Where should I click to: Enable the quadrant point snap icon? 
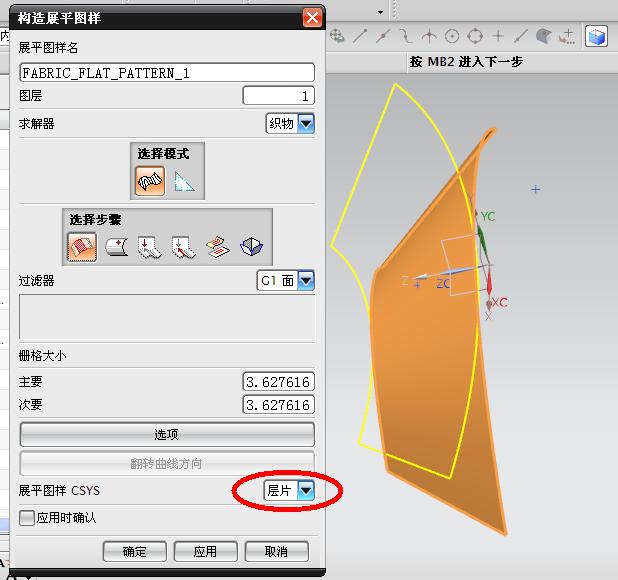tap(475, 36)
